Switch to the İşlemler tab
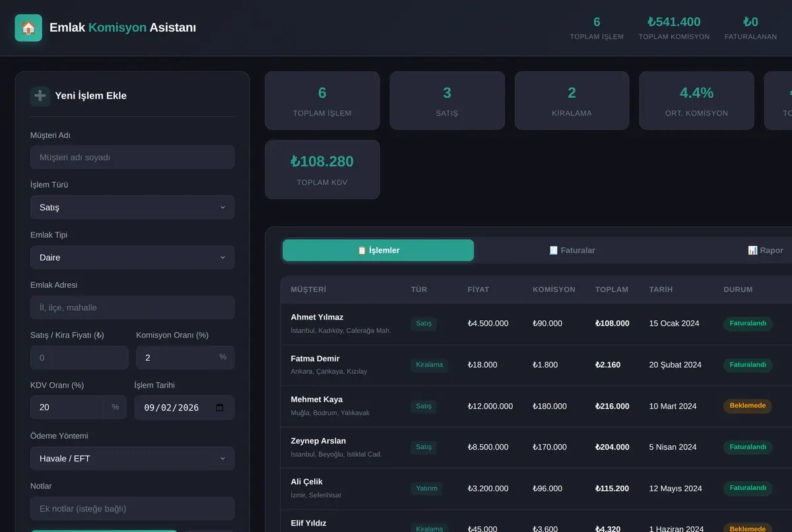Image resolution: width=792 pixels, height=532 pixels. [378, 250]
